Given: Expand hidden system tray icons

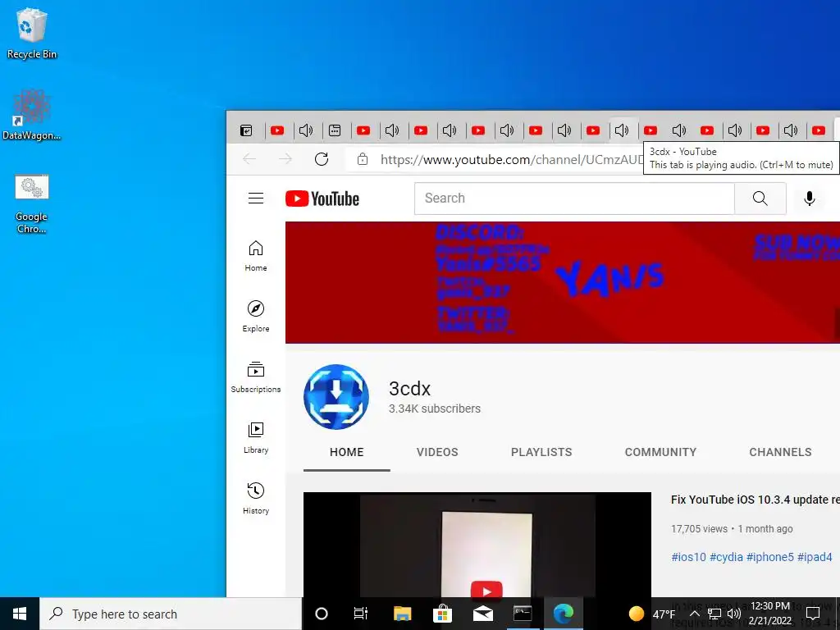Looking at the screenshot, I should (694, 614).
